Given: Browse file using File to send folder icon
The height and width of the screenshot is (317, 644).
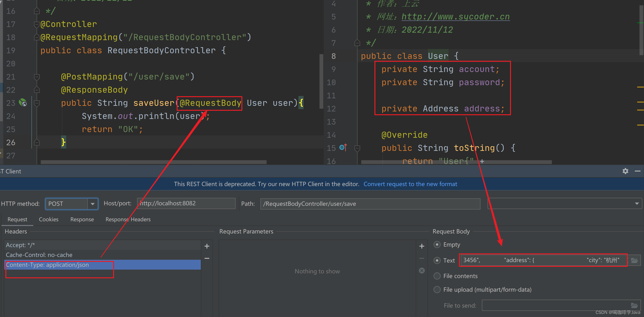Looking at the screenshot, I should point(634,305).
